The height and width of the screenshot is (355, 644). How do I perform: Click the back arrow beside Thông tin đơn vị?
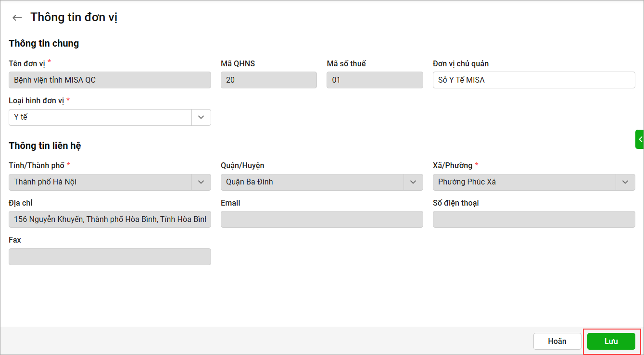17,18
